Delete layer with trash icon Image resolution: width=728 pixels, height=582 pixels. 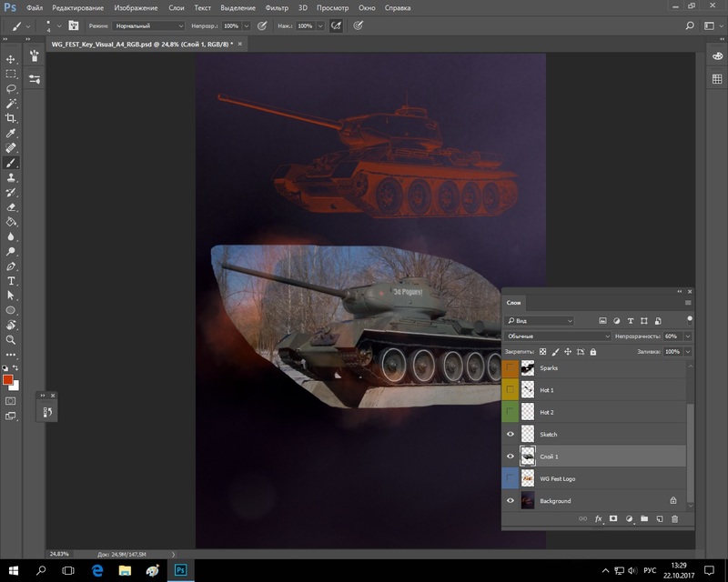(x=674, y=519)
